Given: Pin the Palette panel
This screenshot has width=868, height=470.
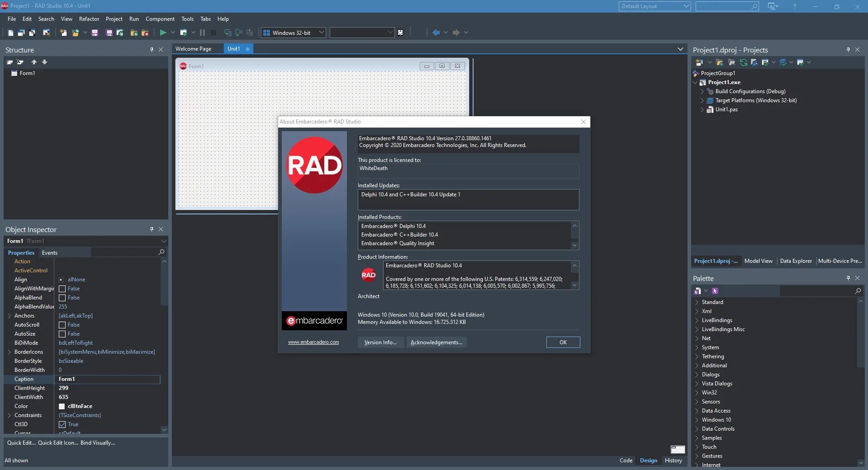Looking at the screenshot, I should coord(848,278).
